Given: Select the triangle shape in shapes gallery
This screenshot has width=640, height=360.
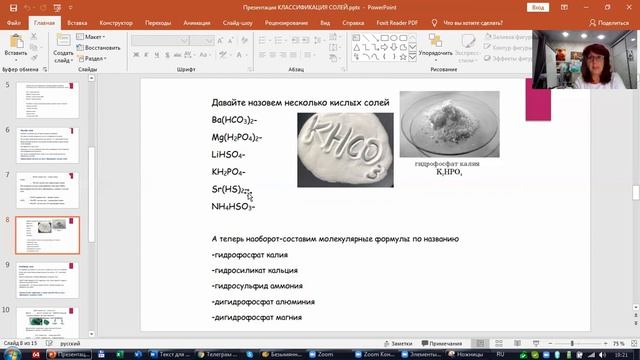Looking at the screenshot, I should tap(357, 47).
